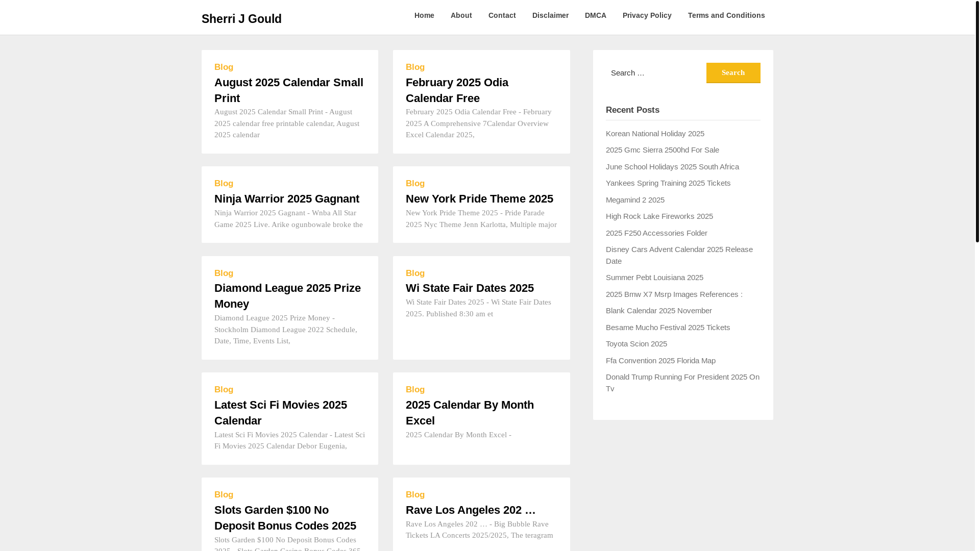Select Blog category above Ninja Warrior post

click(224, 184)
